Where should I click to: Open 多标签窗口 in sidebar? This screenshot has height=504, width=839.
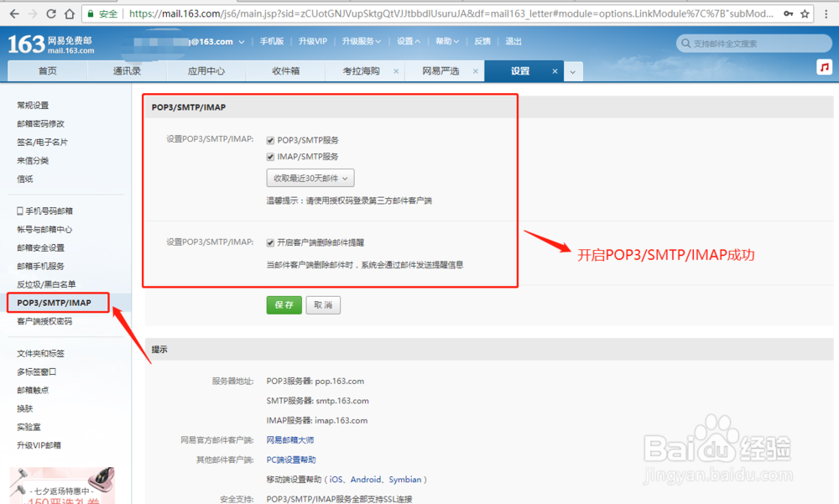click(36, 372)
